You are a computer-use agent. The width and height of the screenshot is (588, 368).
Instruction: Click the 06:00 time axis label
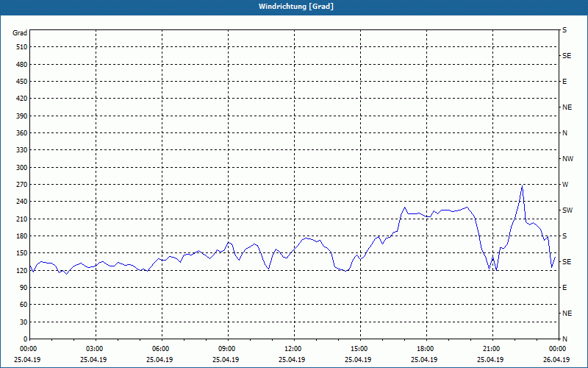161,349
